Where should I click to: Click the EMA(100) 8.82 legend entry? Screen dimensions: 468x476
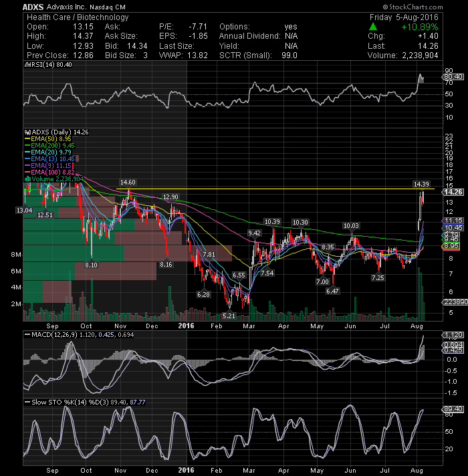coord(49,172)
